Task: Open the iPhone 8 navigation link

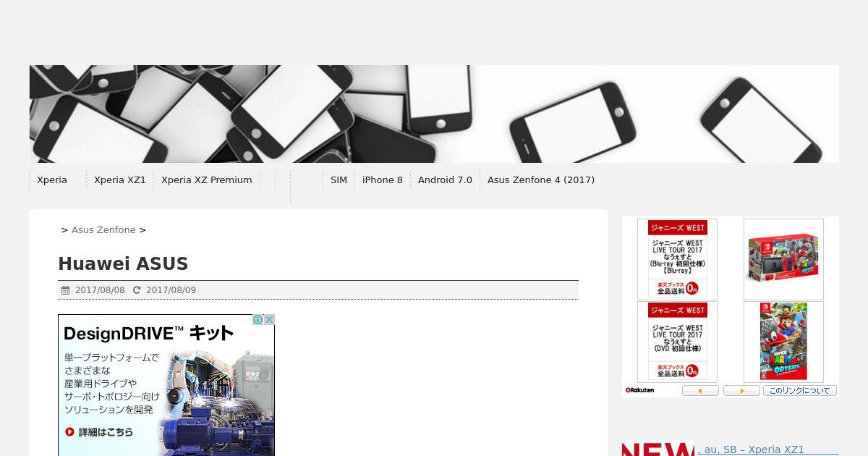Action: tap(383, 180)
